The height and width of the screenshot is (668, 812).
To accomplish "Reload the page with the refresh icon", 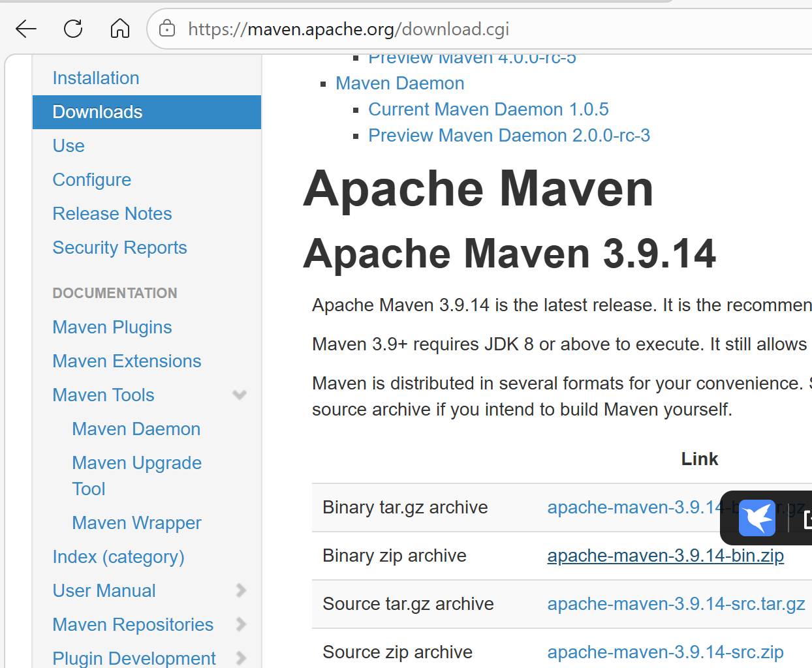I will pos(73,29).
